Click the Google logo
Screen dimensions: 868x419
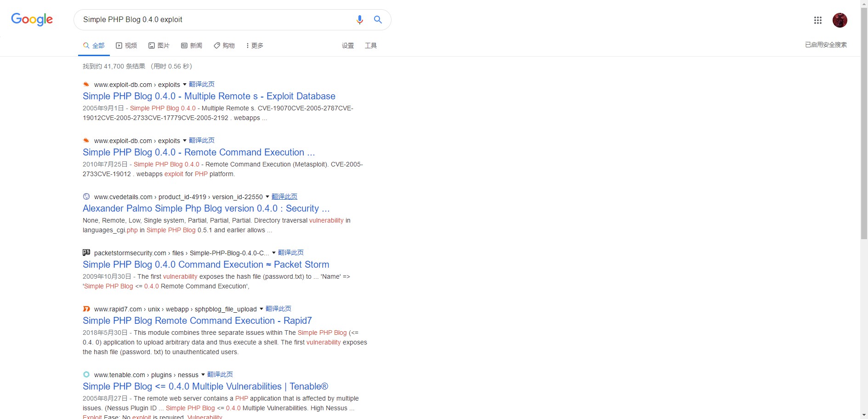click(x=32, y=19)
